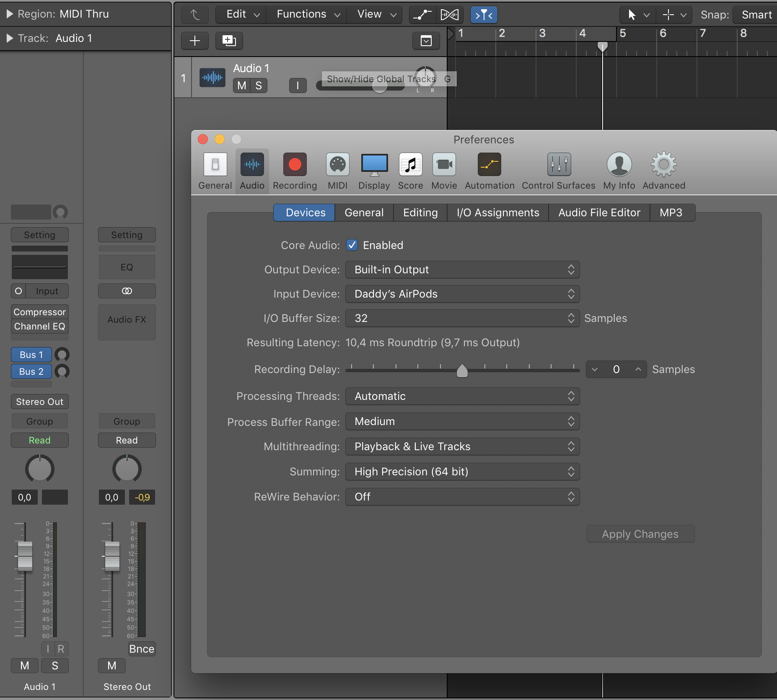Mute the Audio 1 track in header
777x700 pixels.
(x=241, y=86)
